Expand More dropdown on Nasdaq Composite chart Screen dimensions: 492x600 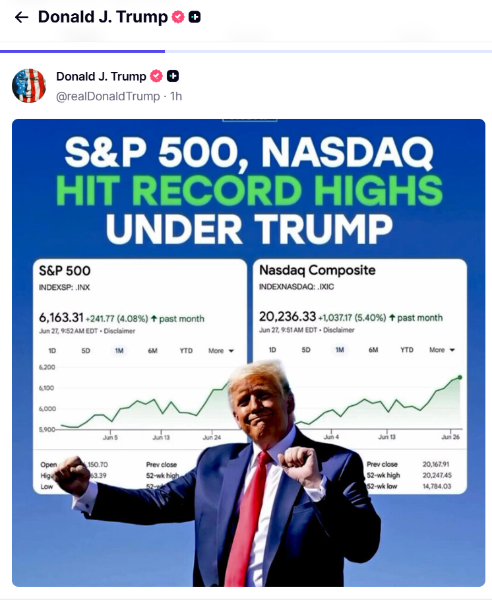tap(442, 350)
